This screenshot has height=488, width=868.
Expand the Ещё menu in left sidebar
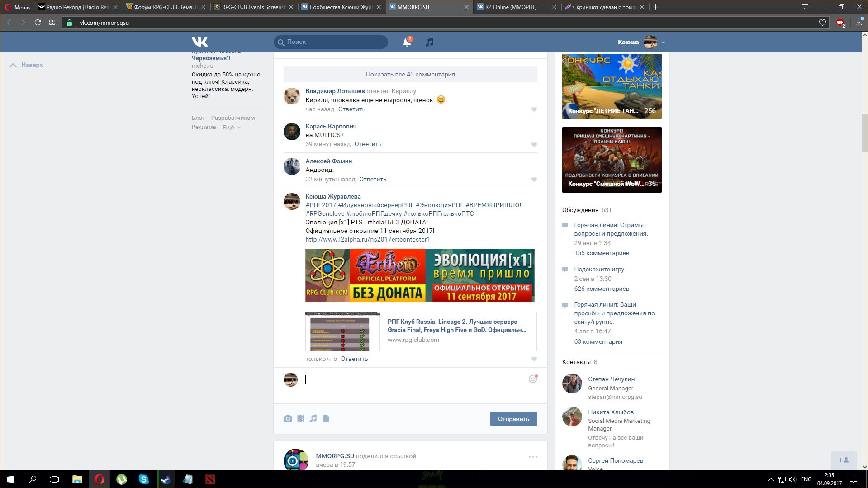(231, 127)
